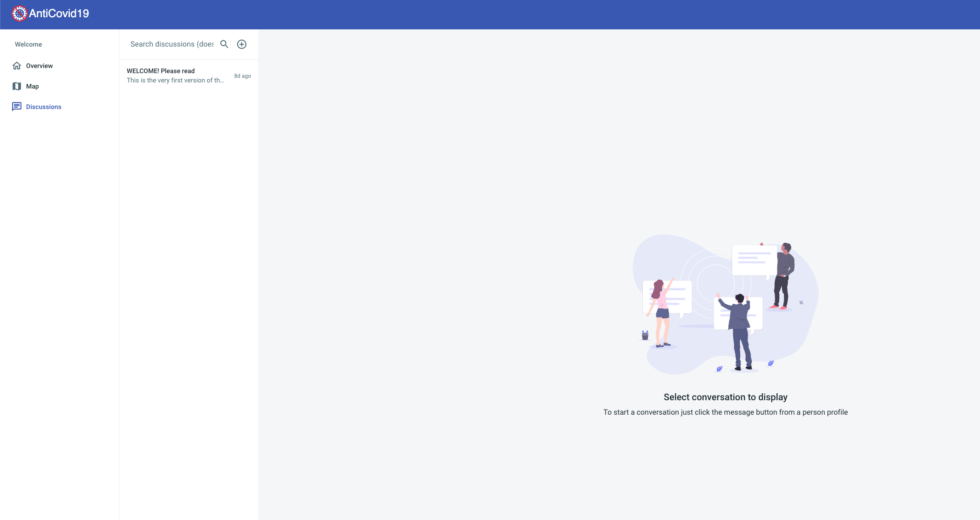Image resolution: width=980 pixels, height=520 pixels.
Task: Focus the Search discussions input field
Action: pos(171,44)
